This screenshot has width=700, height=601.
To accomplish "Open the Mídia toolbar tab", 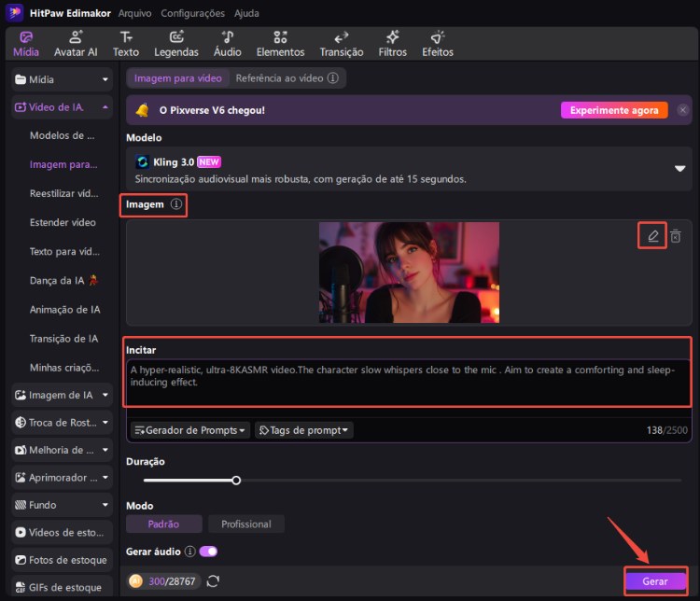I will click(x=26, y=44).
